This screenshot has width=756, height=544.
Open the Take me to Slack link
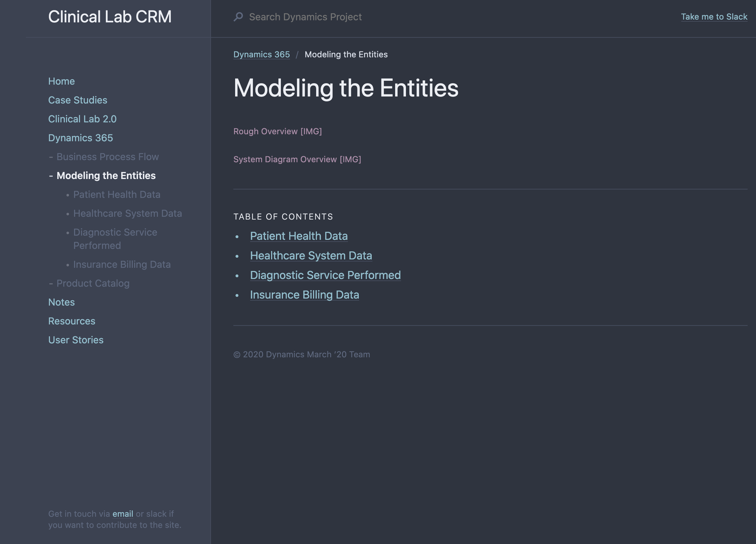[x=714, y=17]
